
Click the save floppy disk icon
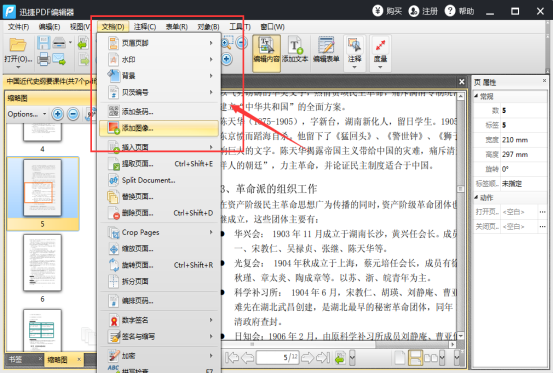pos(43,43)
